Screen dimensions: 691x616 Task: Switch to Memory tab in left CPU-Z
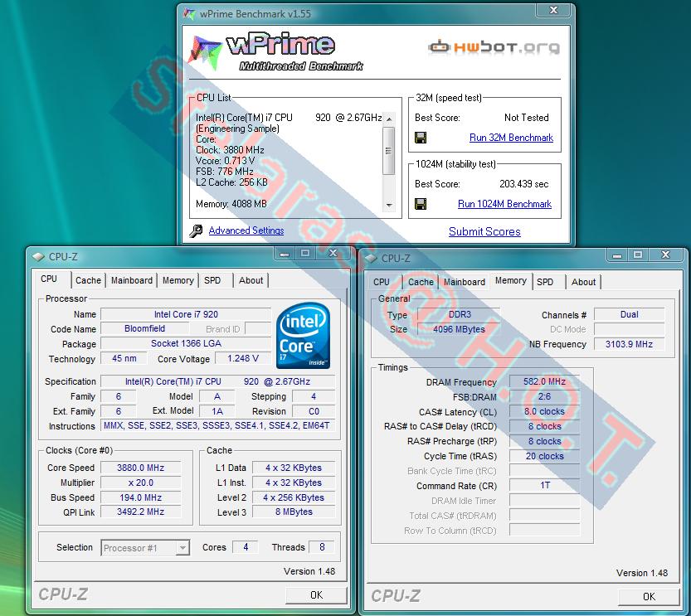(x=178, y=280)
